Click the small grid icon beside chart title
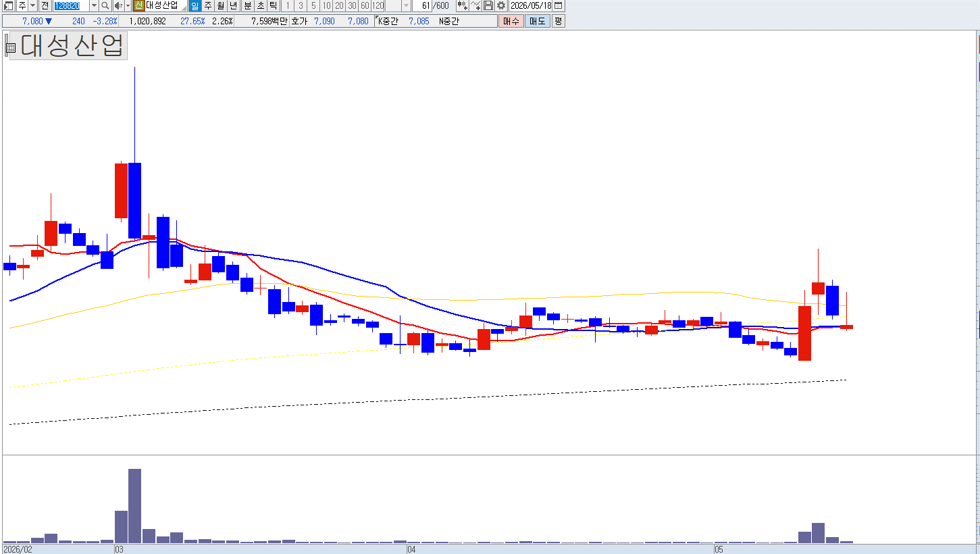Image resolution: width=980 pixels, height=554 pixels. click(x=10, y=47)
